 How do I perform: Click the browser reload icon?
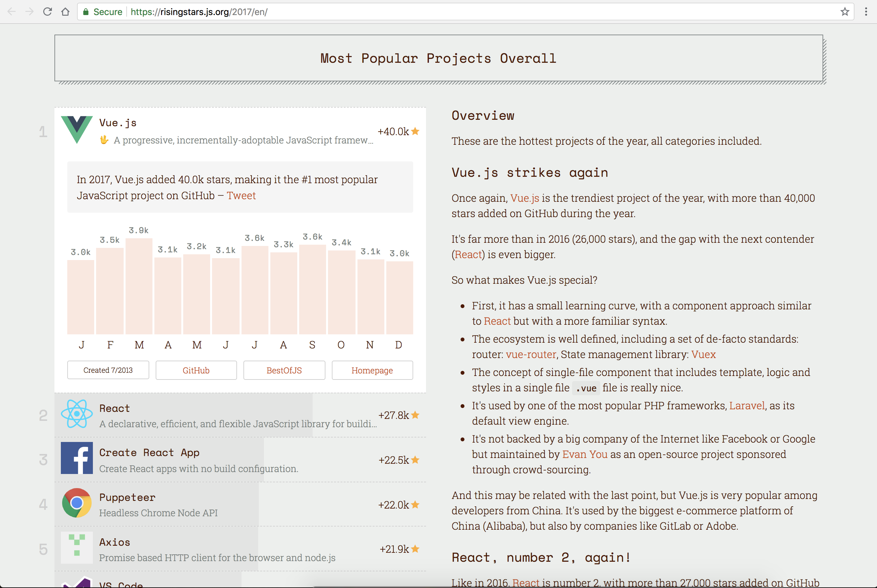pyautogui.click(x=47, y=12)
